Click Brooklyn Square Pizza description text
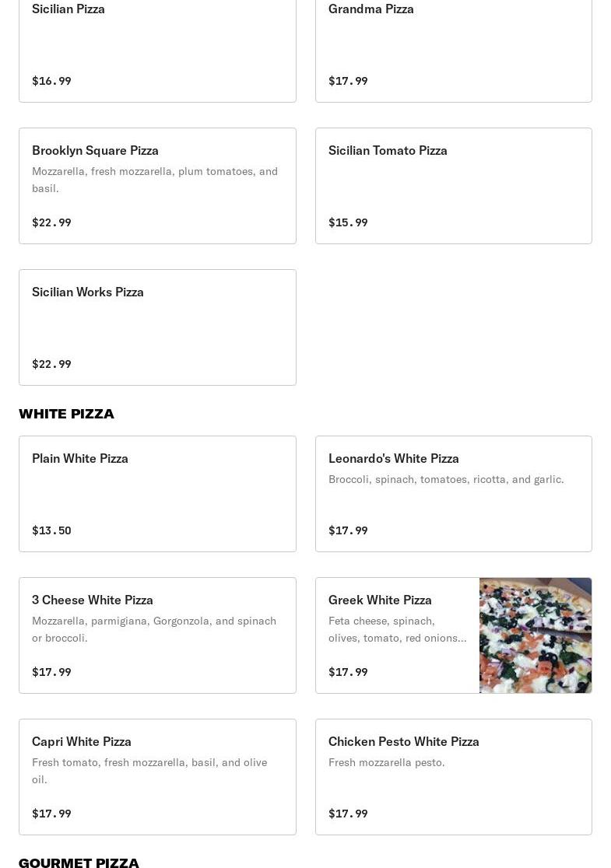The width and height of the screenshot is (611, 868). (155, 180)
